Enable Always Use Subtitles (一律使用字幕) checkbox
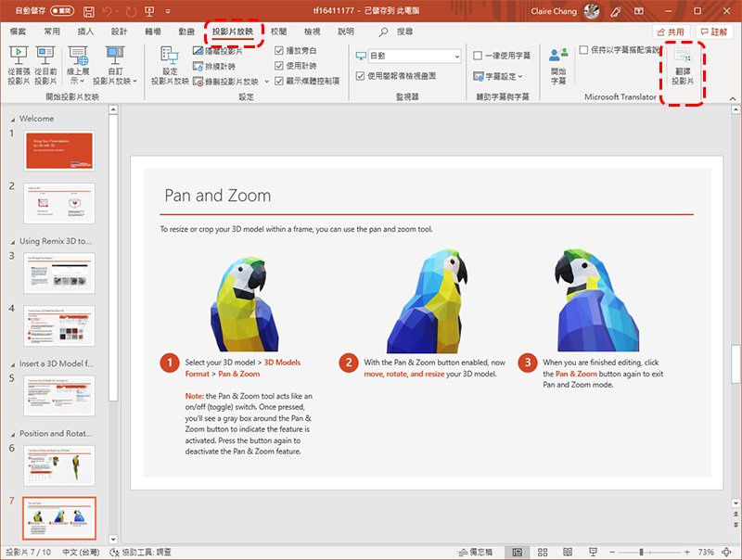Screen dimensions: 742x560 [x=478, y=56]
